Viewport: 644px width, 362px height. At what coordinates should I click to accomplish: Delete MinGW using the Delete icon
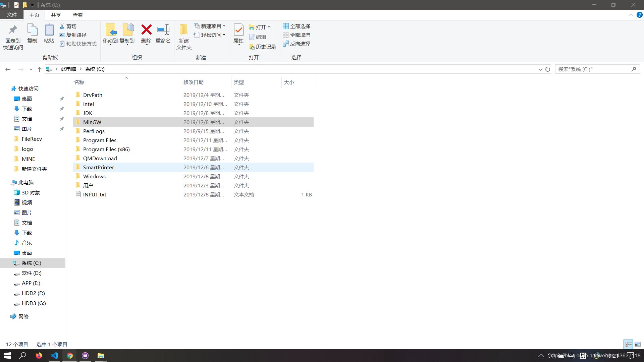click(x=146, y=34)
